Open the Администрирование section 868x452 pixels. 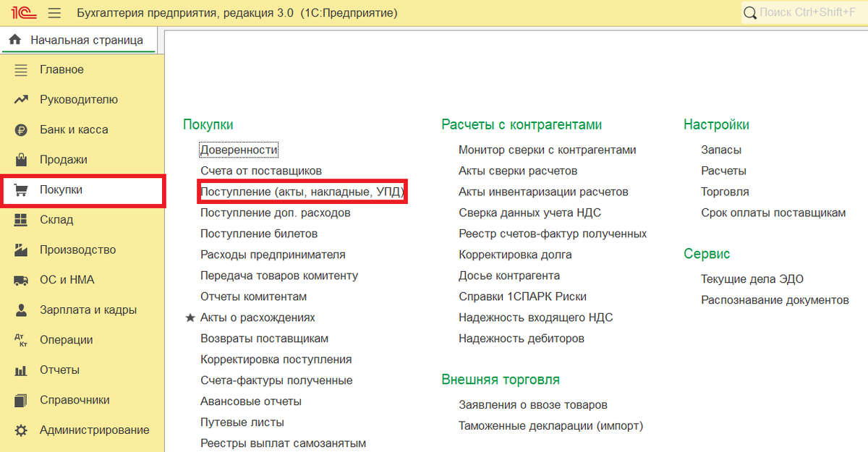coord(95,430)
